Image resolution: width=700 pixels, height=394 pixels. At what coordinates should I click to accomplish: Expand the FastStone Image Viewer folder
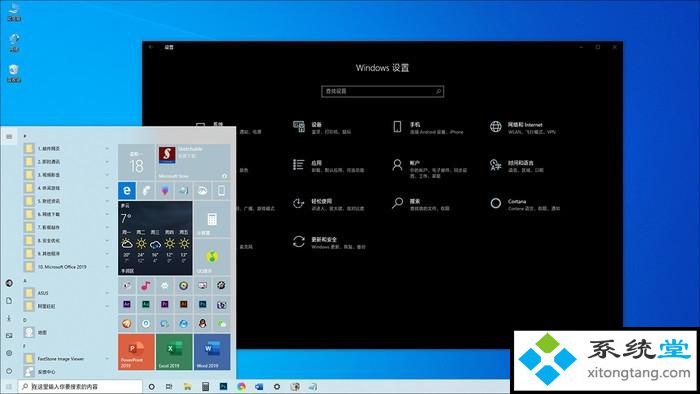click(x=67, y=359)
